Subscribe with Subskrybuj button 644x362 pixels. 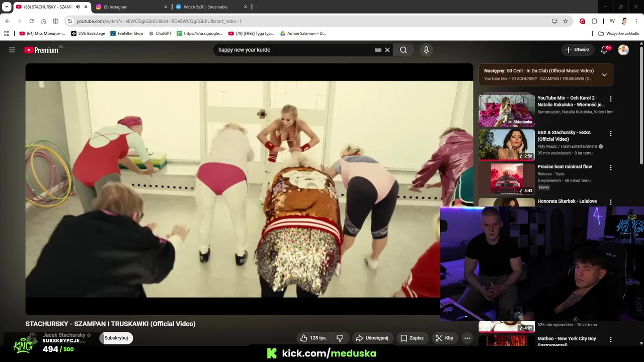(x=116, y=338)
